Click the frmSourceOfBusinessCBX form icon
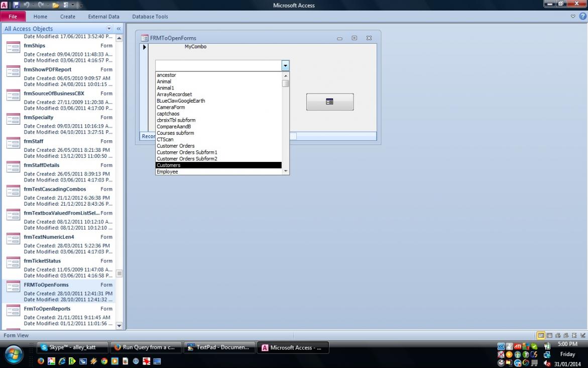588x368 pixels. 13,96
